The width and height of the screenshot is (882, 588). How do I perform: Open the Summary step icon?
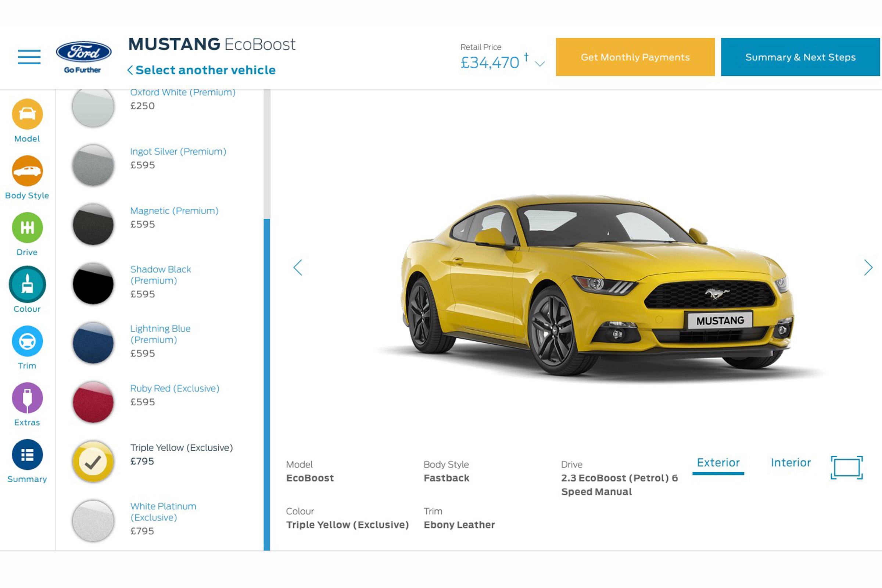[27, 455]
